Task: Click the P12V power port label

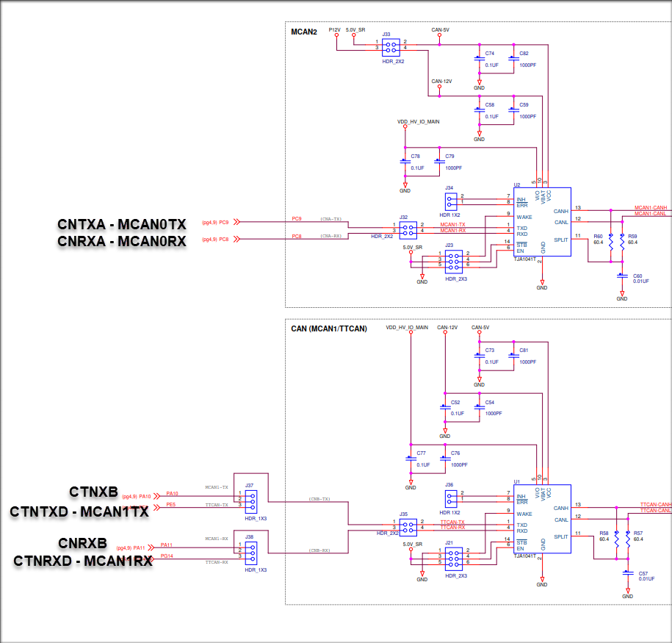Action: coord(334,30)
